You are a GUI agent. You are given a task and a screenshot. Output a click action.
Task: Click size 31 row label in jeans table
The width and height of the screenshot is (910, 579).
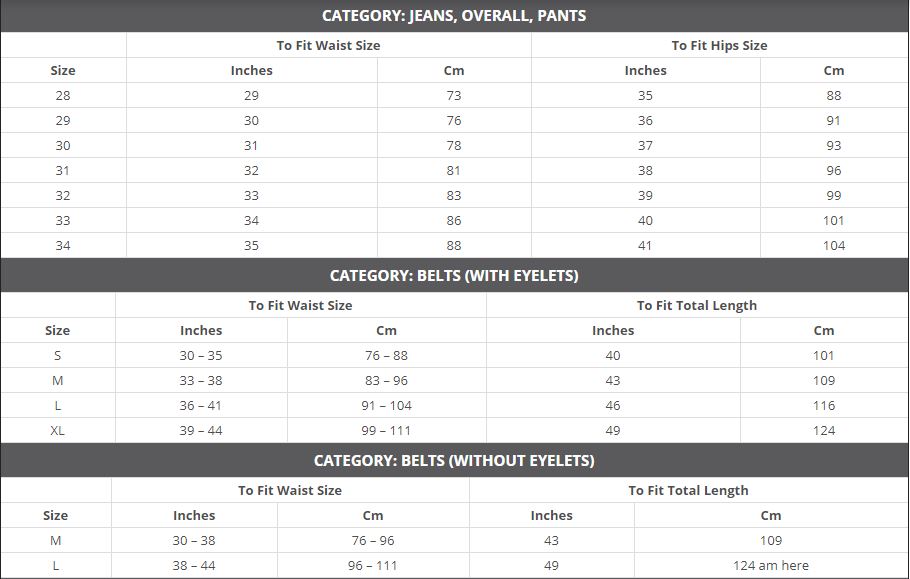pos(63,171)
